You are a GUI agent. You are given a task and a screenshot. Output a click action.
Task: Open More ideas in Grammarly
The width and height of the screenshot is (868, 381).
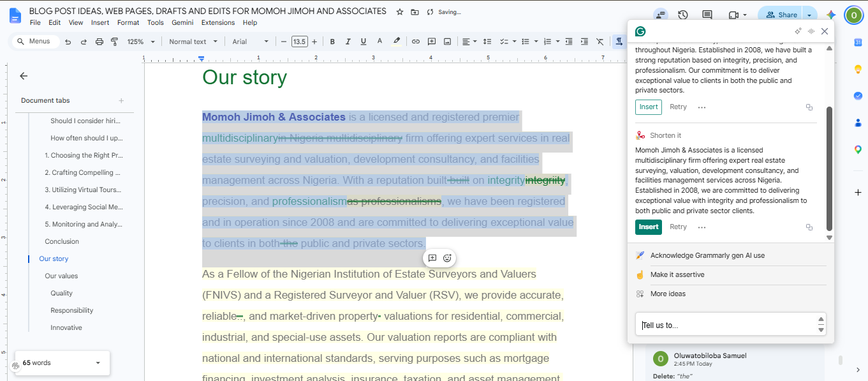[x=668, y=294]
